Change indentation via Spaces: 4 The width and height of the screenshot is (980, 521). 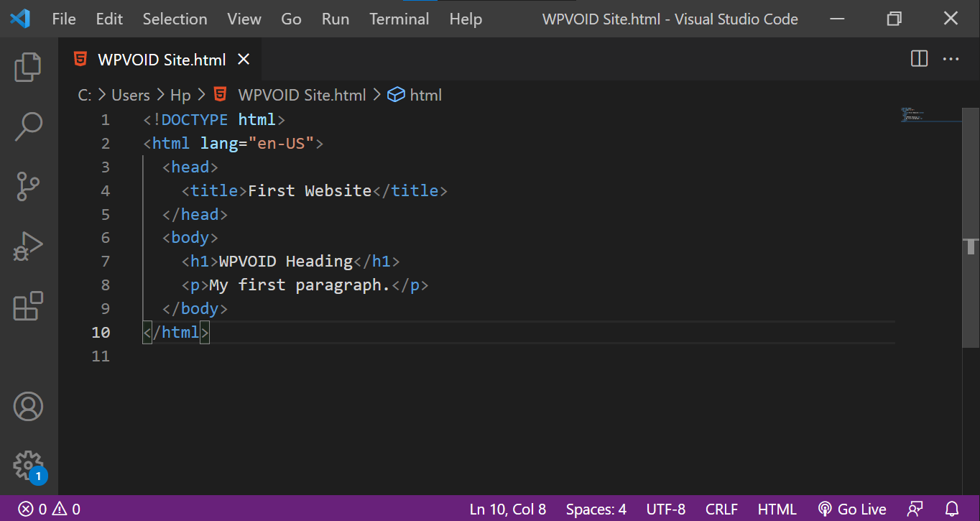pos(596,509)
